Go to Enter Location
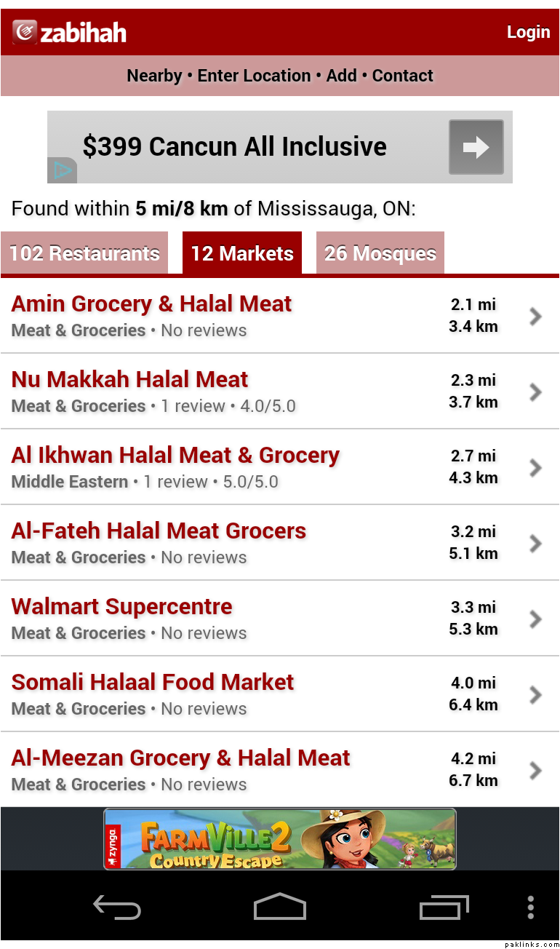The image size is (560, 949). [x=254, y=76]
